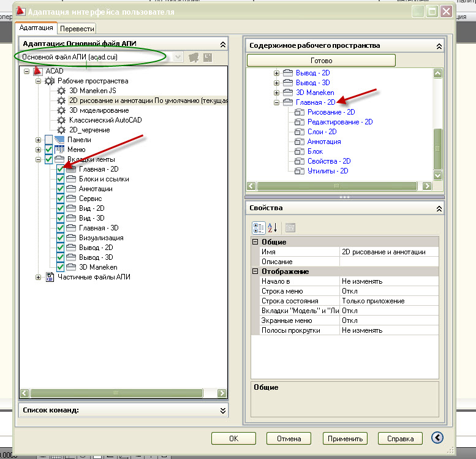Click folder icon of Аннотация panel

(x=300, y=142)
